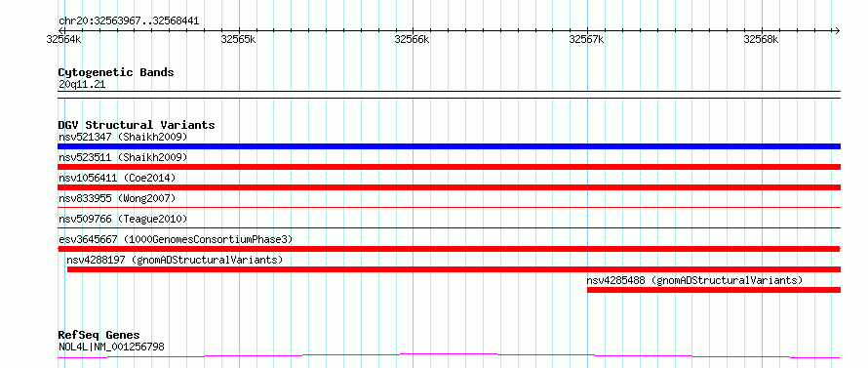Click the 32567k ruler tick mark

[x=587, y=30]
